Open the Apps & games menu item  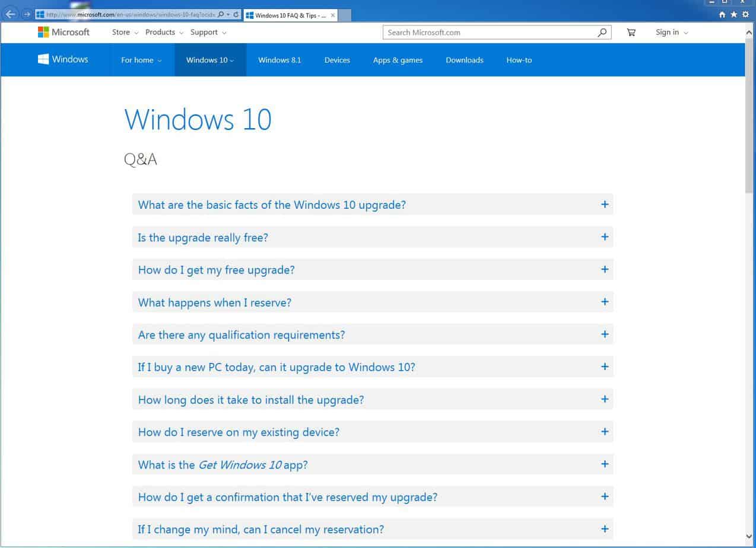click(398, 60)
